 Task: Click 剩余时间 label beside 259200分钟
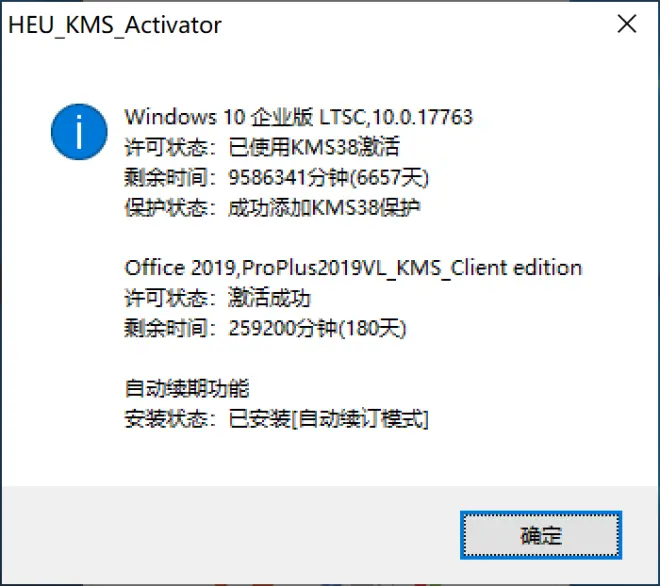point(166,328)
